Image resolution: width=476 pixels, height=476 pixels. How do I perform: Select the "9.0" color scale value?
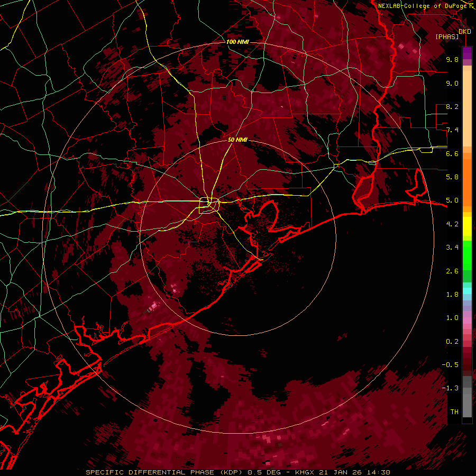click(452, 83)
